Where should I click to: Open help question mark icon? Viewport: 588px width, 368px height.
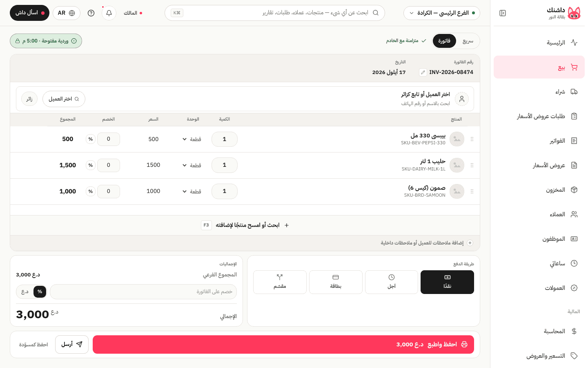coord(91,13)
